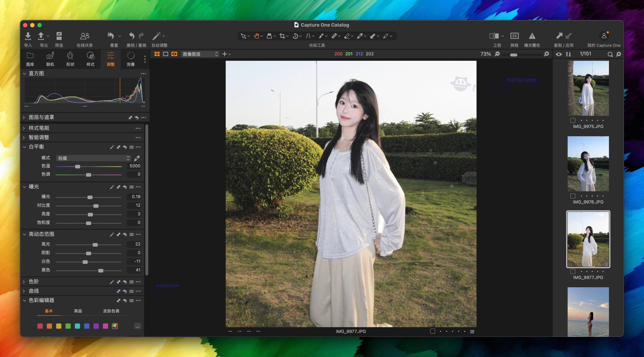Open the 曝光警告 exposure warning icon

point(532,36)
